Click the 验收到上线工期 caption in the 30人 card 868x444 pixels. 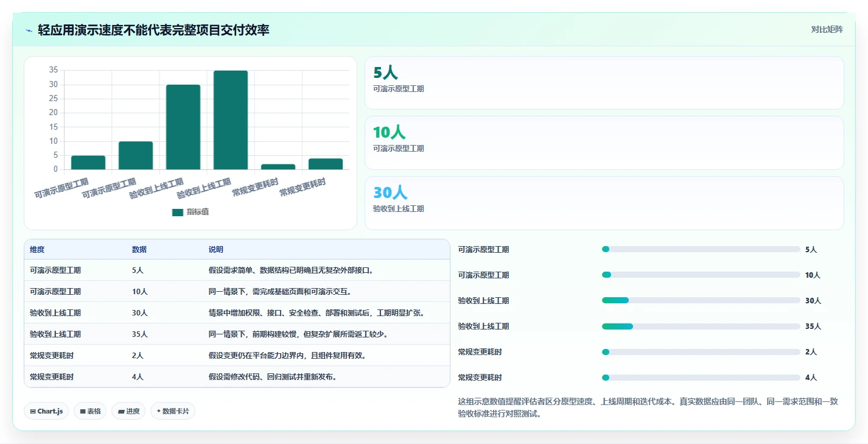[x=399, y=209]
